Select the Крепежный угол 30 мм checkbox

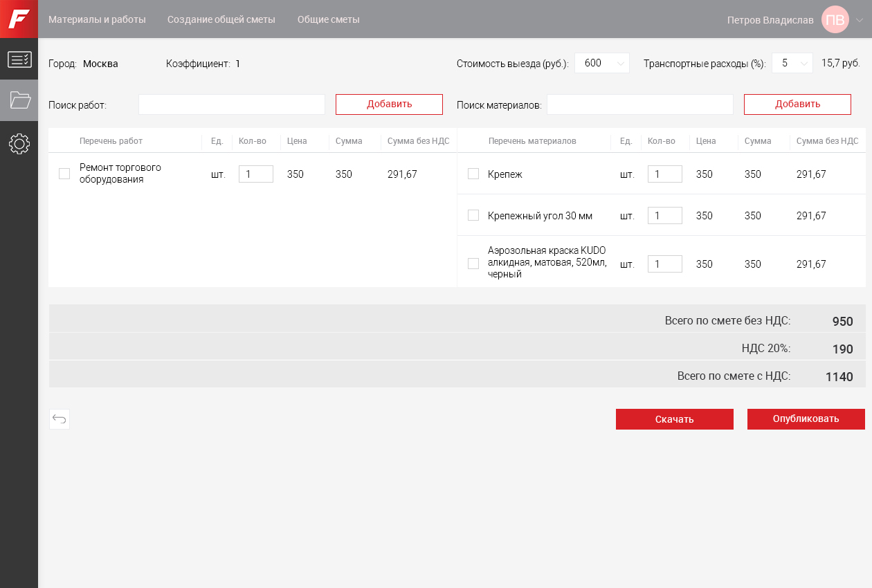point(473,215)
